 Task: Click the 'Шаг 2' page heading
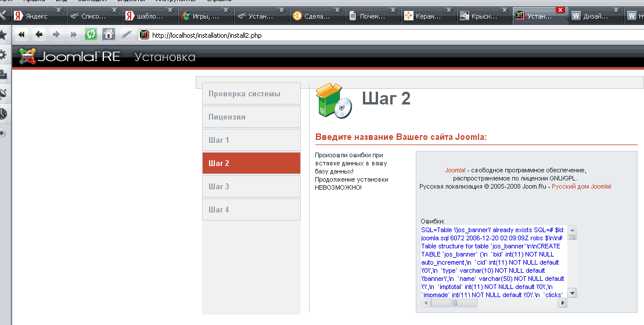click(386, 99)
